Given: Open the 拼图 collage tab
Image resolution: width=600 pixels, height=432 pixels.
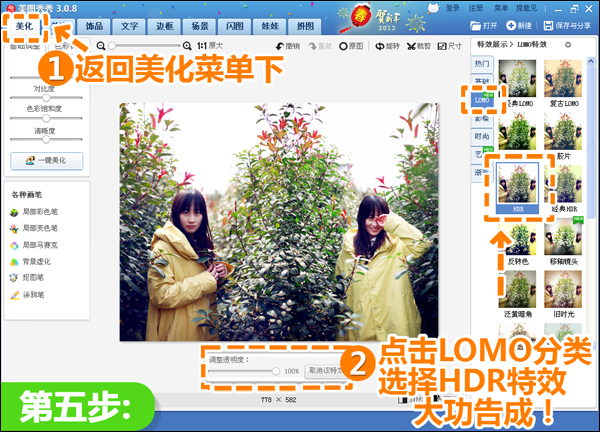Looking at the screenshot, I should coord(305,26).
